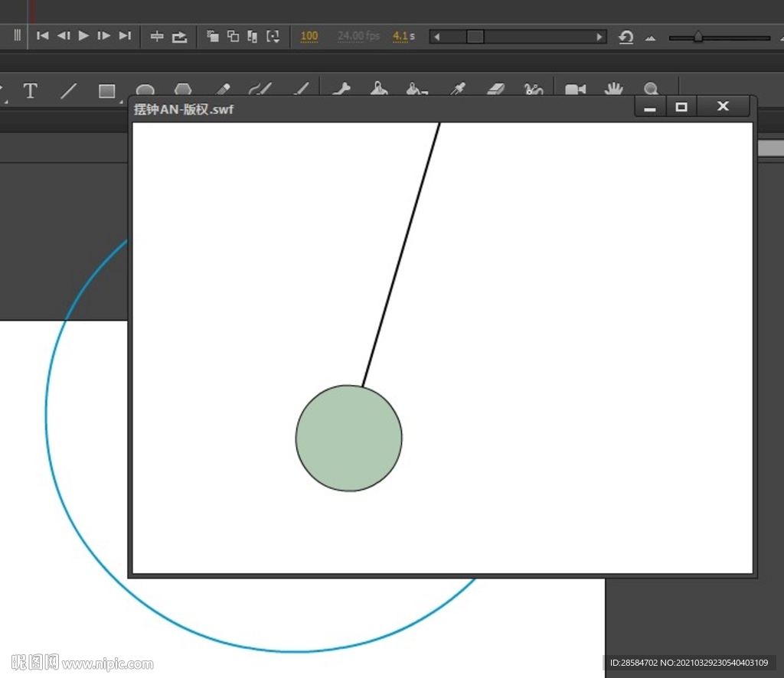This screenshot has width=784, height=678.
Task: Select the Eraser tool
Action: click(496, 90)
